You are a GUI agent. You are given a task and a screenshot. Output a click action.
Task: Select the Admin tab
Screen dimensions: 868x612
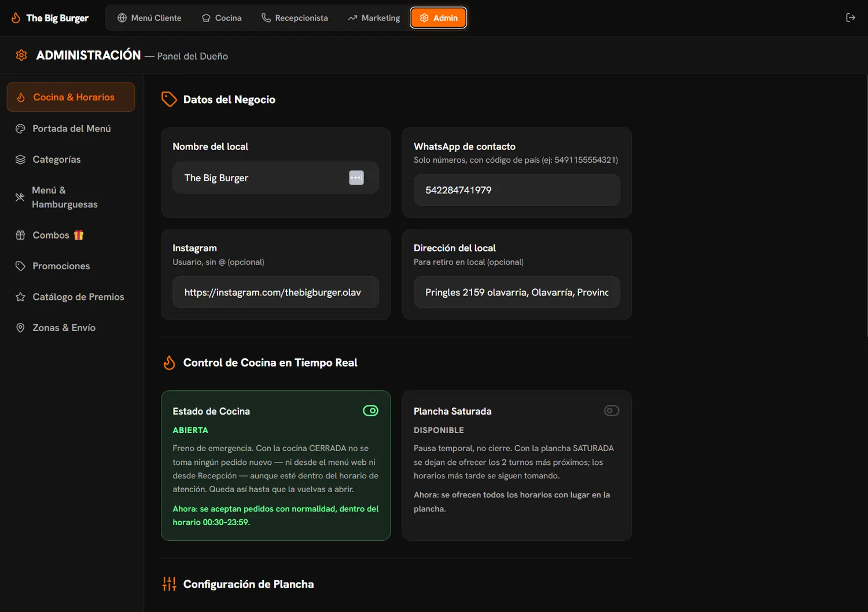pos(439,18)
